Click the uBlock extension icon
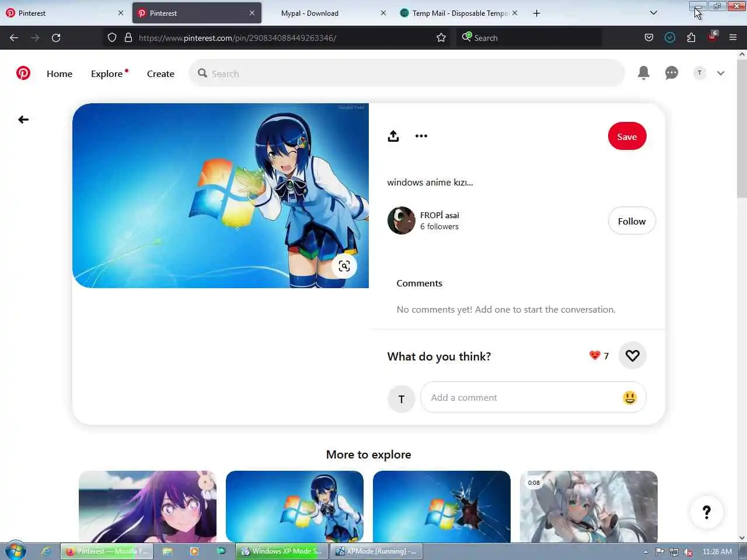 pos(713,37)
